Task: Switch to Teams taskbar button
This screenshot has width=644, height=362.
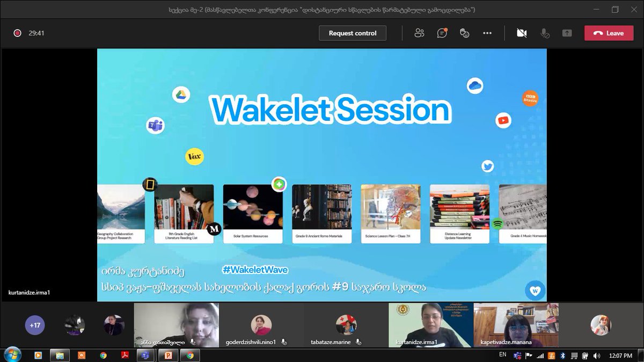Action: [x=145, y=355]
